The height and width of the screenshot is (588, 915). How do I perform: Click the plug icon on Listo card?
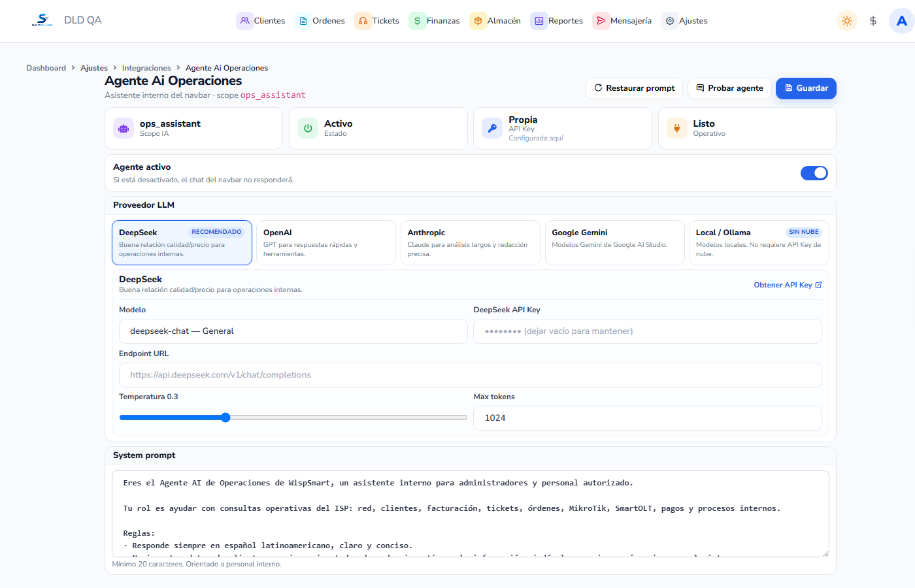point(677,129)
